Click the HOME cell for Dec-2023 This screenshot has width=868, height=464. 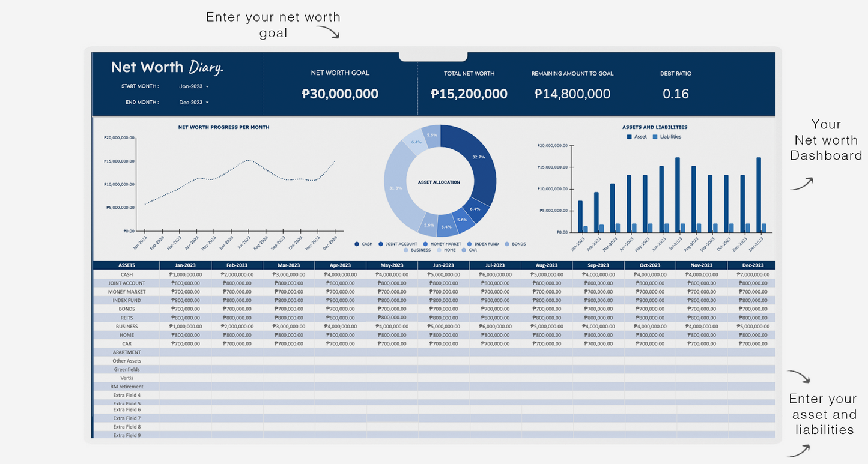751,335
